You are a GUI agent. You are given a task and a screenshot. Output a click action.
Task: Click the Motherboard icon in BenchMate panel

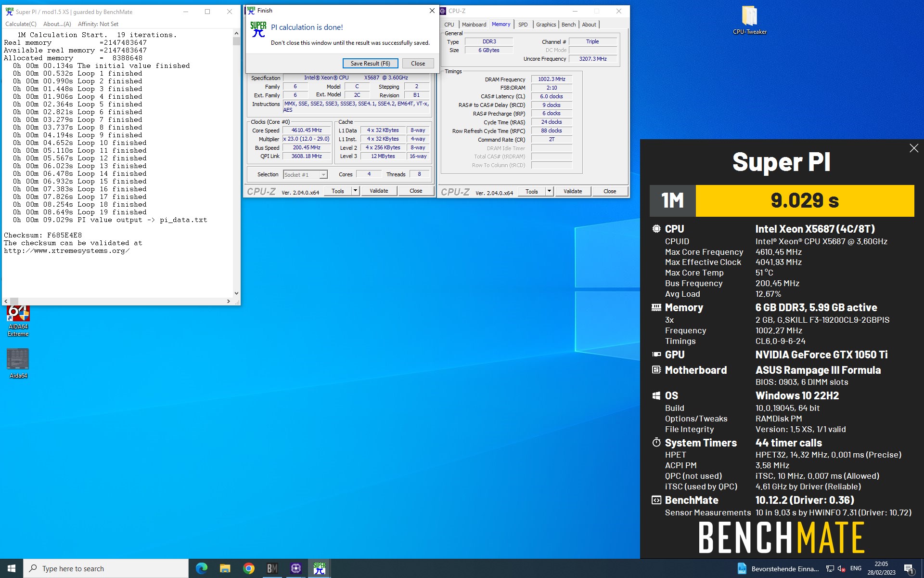click(656, 370)
